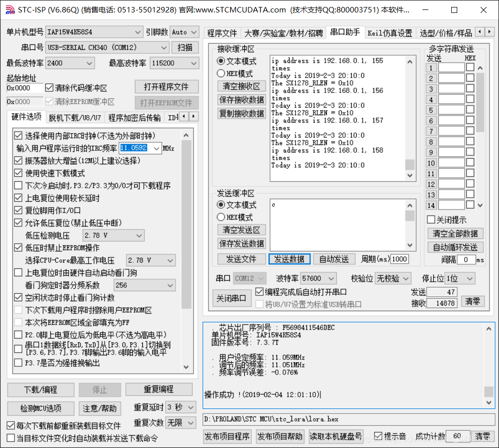Enable 当目标文件变化时自动装载并发送下载命令
The width and height of the screenshot is (499, 448).
10,437
